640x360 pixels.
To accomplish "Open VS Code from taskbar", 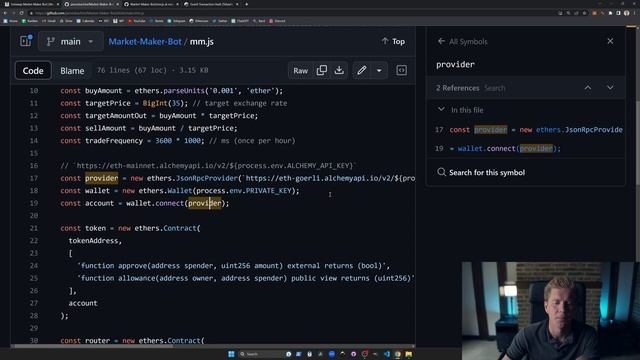I will 387,354.
